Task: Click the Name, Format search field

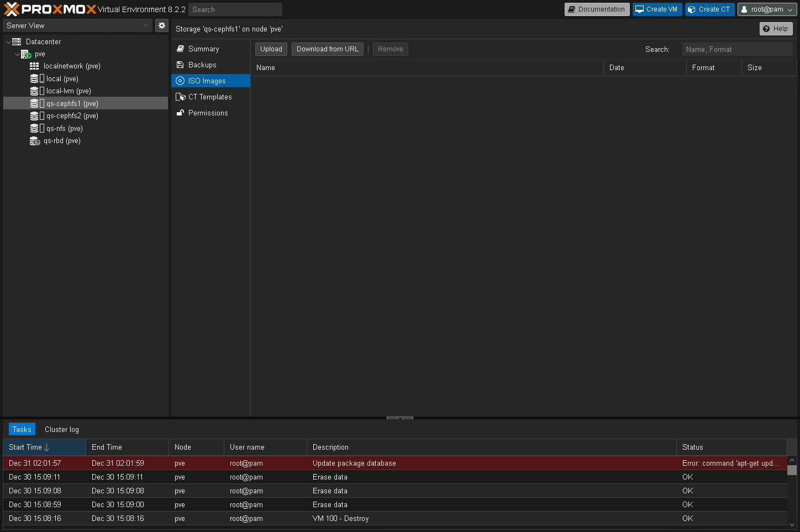Action: pos(737,49)
